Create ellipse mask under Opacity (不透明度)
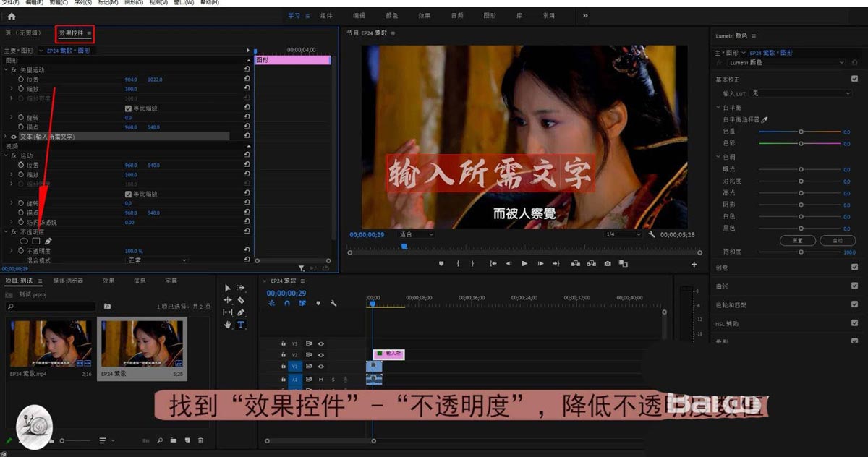This screenshot has width=868, height=457. tap(24, 241)
